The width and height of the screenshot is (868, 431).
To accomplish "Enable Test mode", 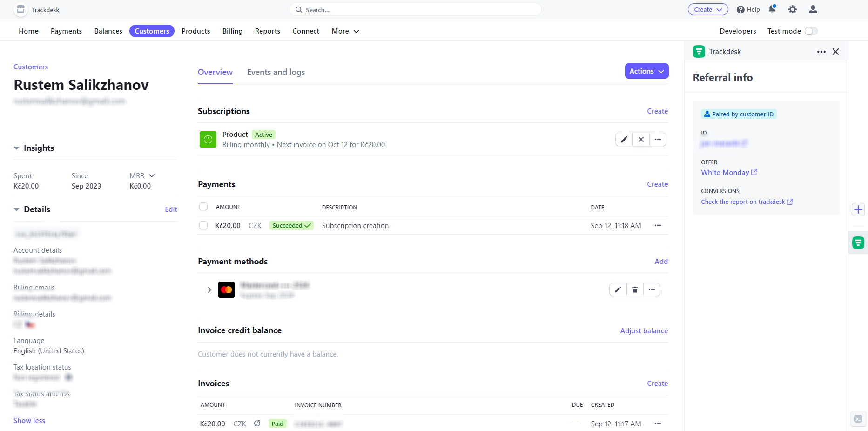I will click(811, 31).
